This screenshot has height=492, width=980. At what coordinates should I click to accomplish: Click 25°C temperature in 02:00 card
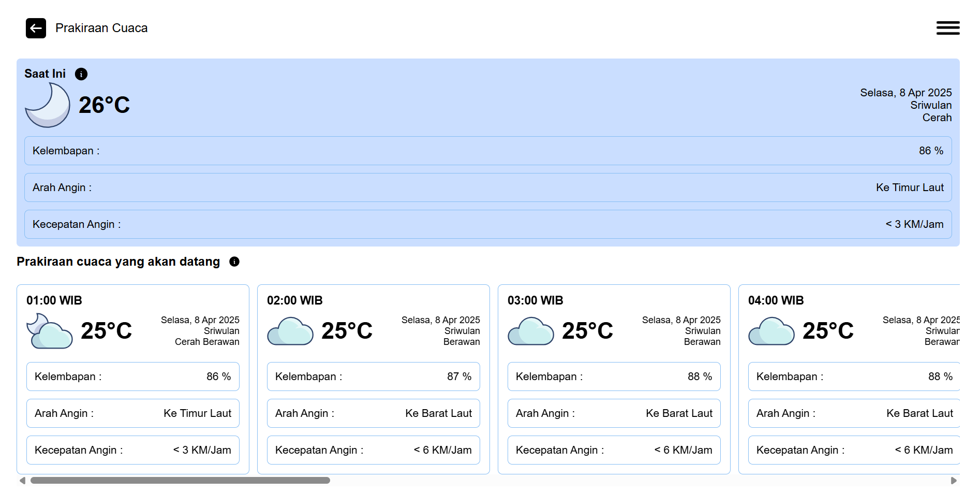click(x=347, y=331)
